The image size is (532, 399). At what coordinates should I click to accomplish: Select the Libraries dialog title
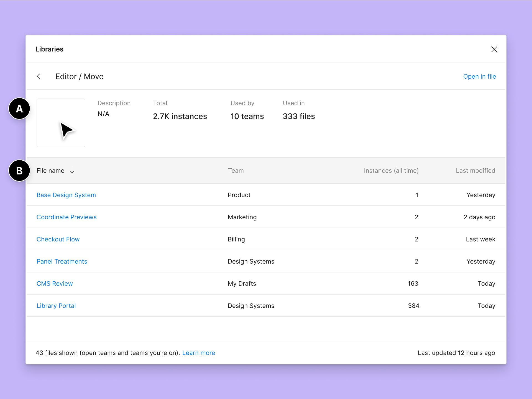pos(49,49)
